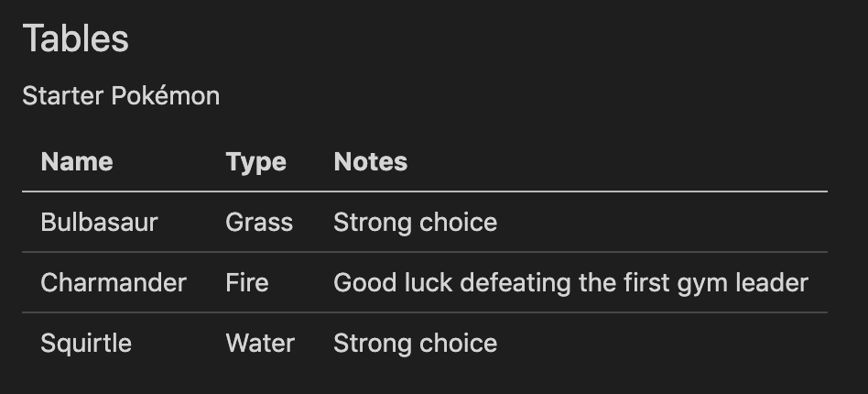Click the "Tables" heading
The height and width of the screenshot is (394, 868).
point(76,39)
